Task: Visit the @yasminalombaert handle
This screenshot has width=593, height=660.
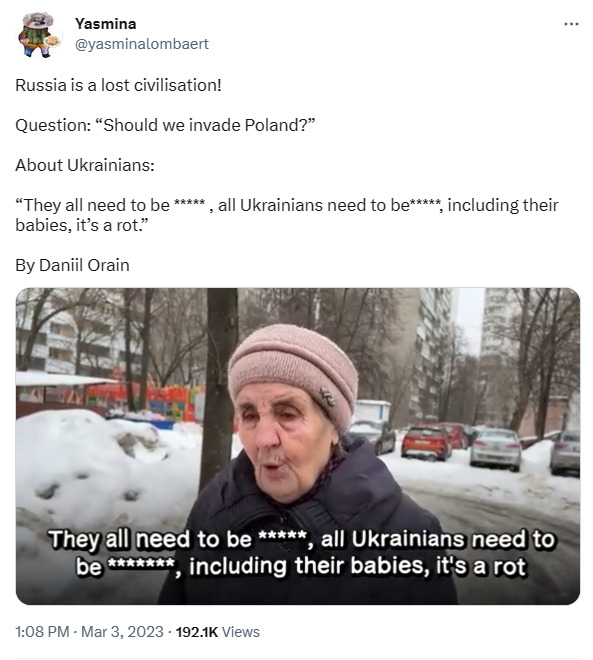Action: pos(142,44)
